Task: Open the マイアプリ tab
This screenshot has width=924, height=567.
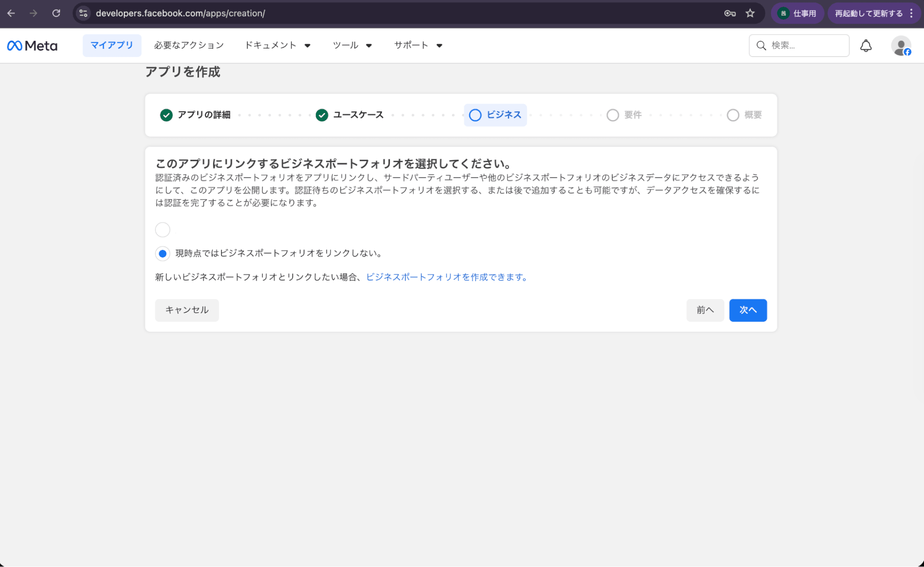Action: pos(112,46)
